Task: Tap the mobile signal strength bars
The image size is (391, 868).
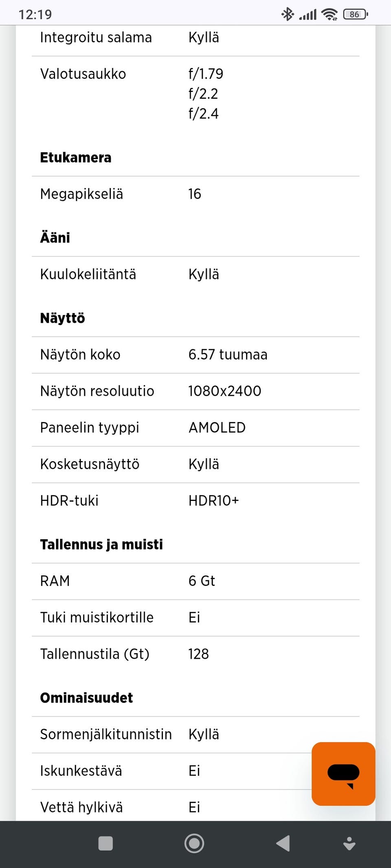Action: [308, 15]
